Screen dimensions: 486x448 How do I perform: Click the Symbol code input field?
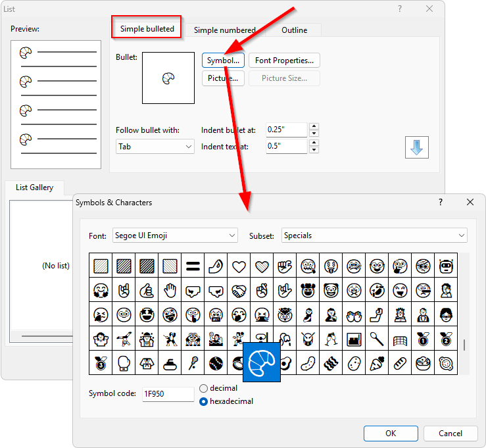pyautogui.click(x=168, y=394)
